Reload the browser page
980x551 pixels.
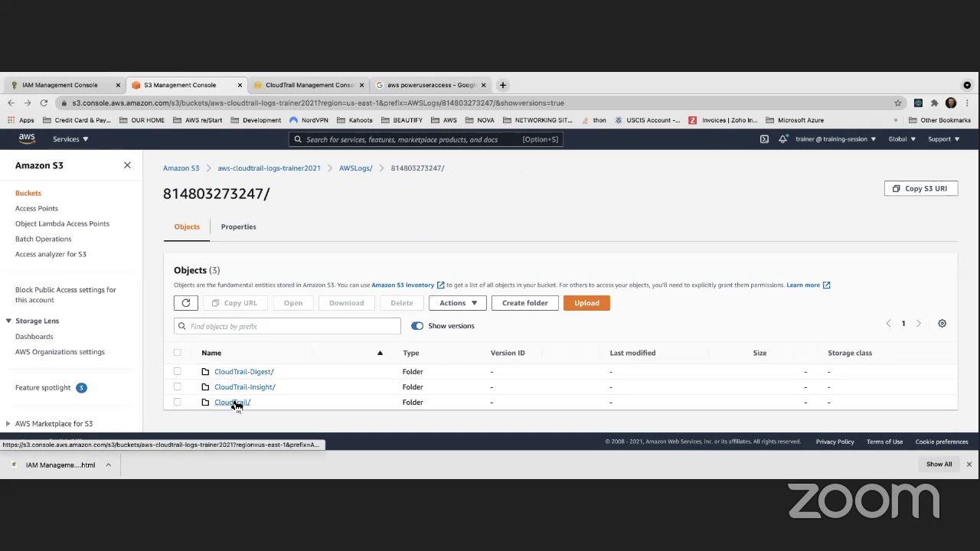point(44,103)
